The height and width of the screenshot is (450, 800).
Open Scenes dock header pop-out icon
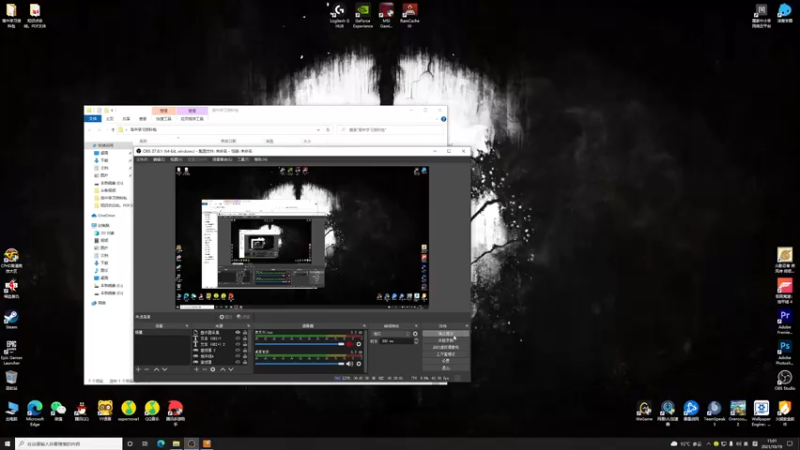point(187,326)
